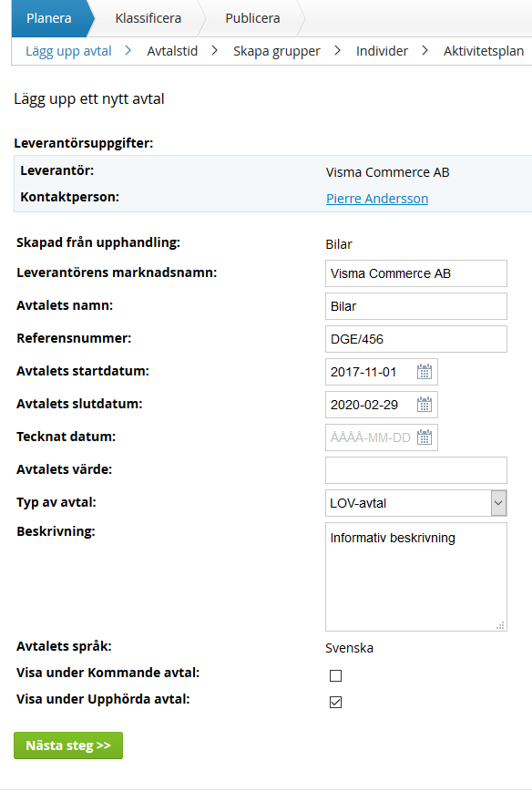Screen dimensions: 532x792
Task: Uncheck Visa under Upphörda avtal checkbox
Action: click(335, 702)
